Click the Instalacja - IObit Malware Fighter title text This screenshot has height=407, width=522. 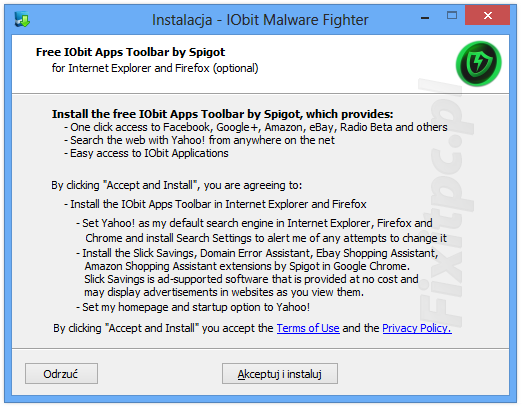click(x=260, y=20)
